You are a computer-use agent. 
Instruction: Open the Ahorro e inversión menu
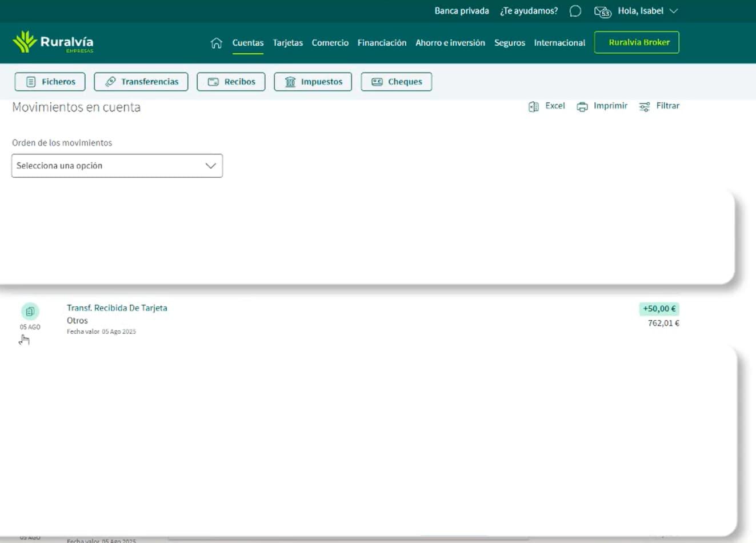coord(450,43)
